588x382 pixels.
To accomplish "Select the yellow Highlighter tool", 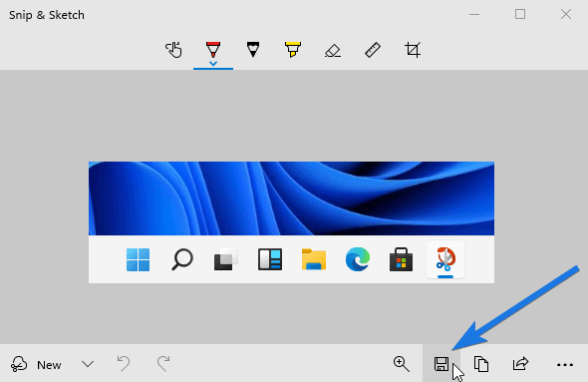I will click(293, 50).
